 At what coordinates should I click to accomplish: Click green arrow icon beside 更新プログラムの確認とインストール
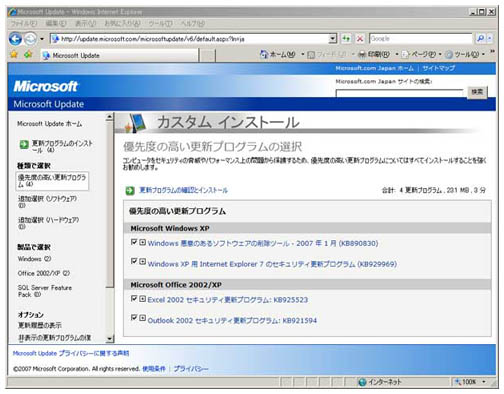pyautogui.click(x=130, y=191)
